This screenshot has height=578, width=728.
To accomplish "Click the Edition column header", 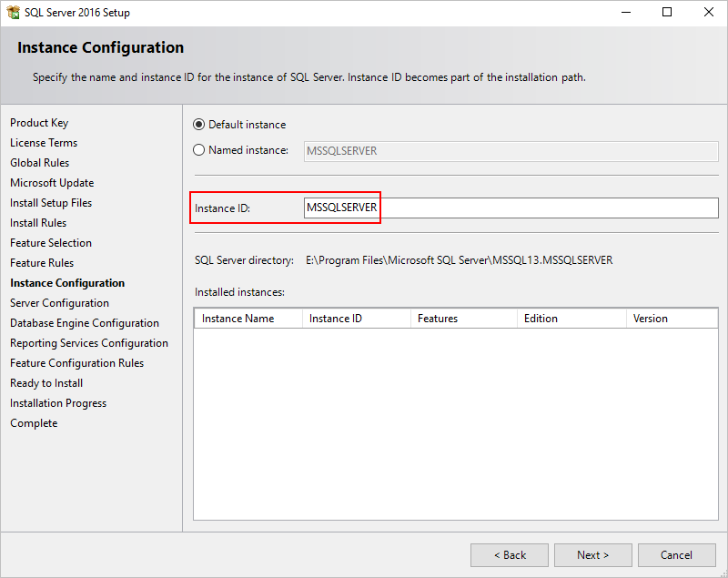I will 572,319.
